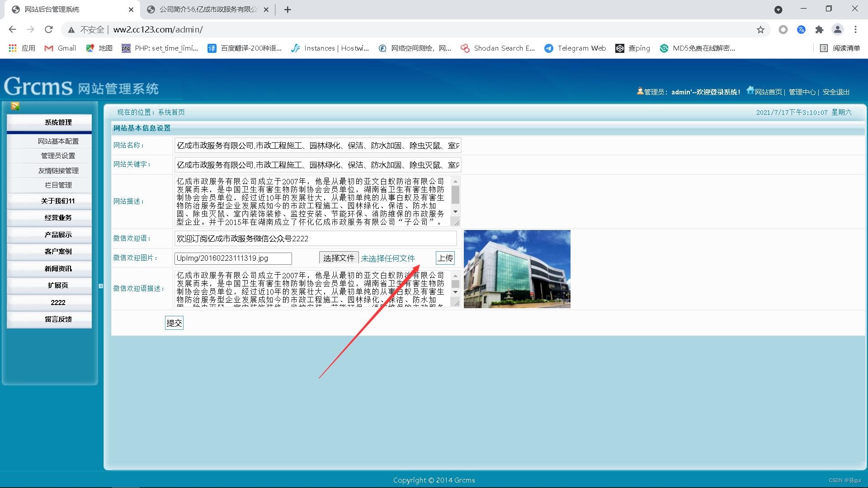This screenshot has height=488, width=868.
Task: Open the 网络空间测绘 bookmark
Action: (415, 48)
